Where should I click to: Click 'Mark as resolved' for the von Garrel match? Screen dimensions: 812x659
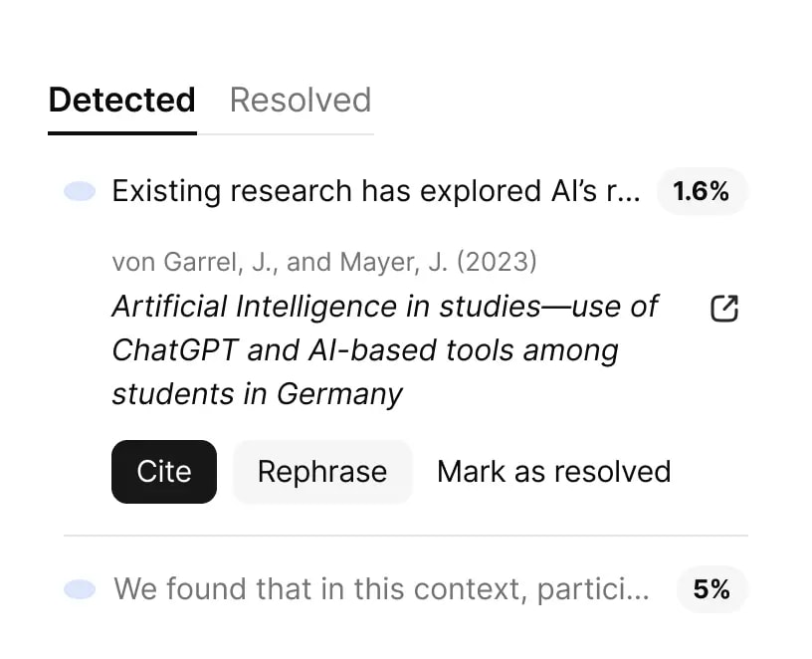553,471
